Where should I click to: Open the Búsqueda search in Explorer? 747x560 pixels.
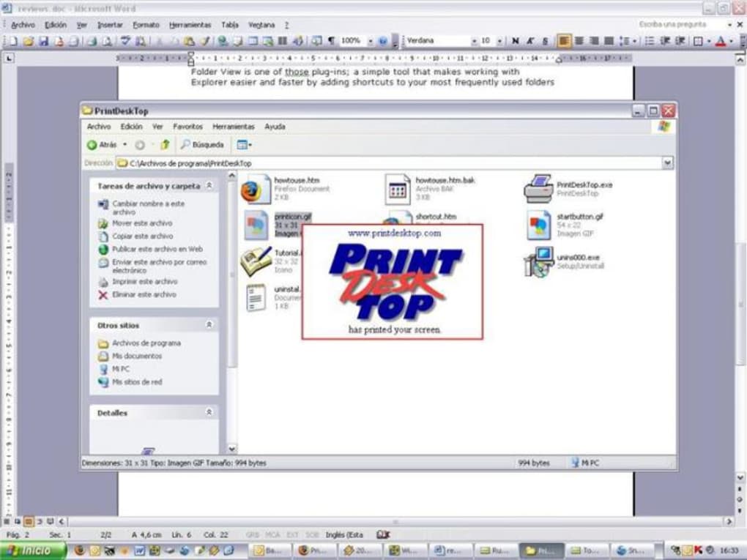click(202, 145)
